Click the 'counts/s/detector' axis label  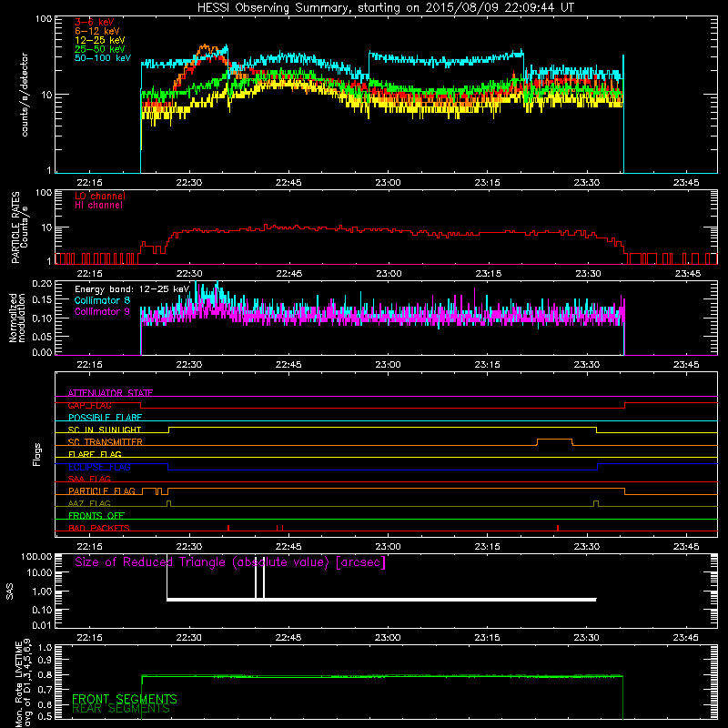pyautogui.click(x=25, y=95)
